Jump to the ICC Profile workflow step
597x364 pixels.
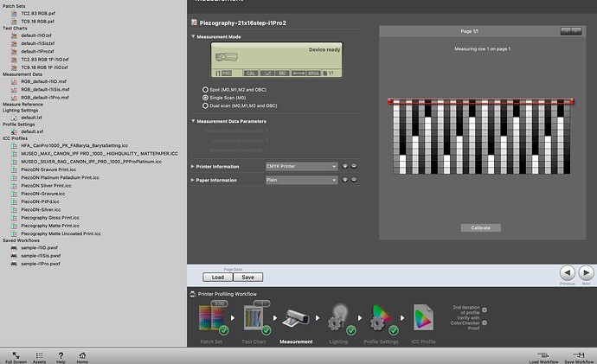click(x=424, y=318)
